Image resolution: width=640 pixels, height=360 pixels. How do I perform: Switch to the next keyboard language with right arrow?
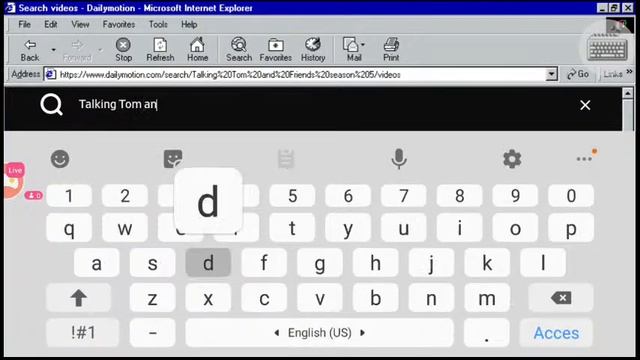pyautogui.click(x=362, y=333)
